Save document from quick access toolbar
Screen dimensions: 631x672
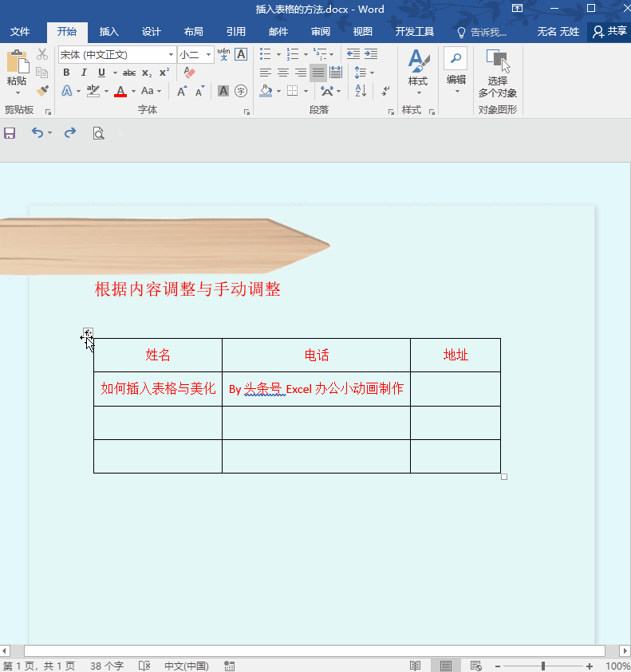pos(10,133)
